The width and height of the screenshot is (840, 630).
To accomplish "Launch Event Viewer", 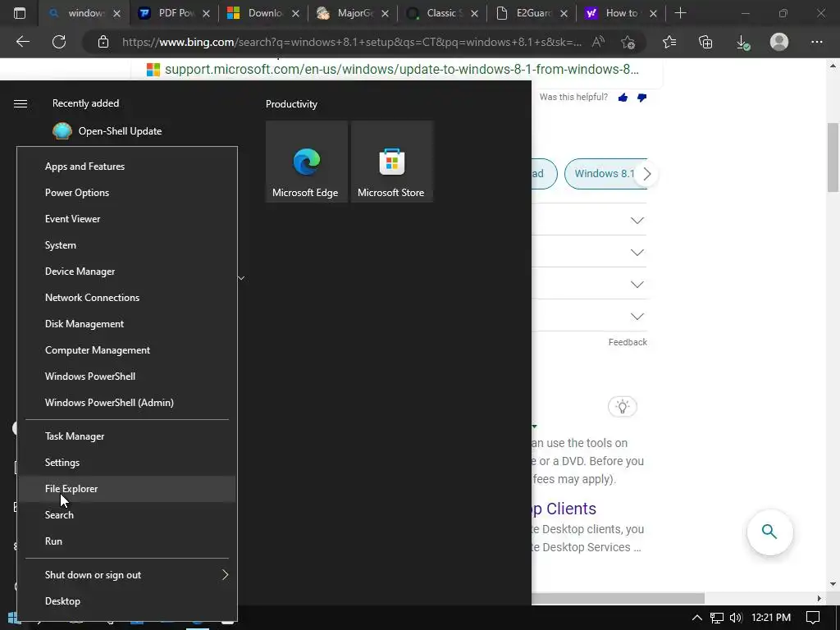I will pos(127,219).
